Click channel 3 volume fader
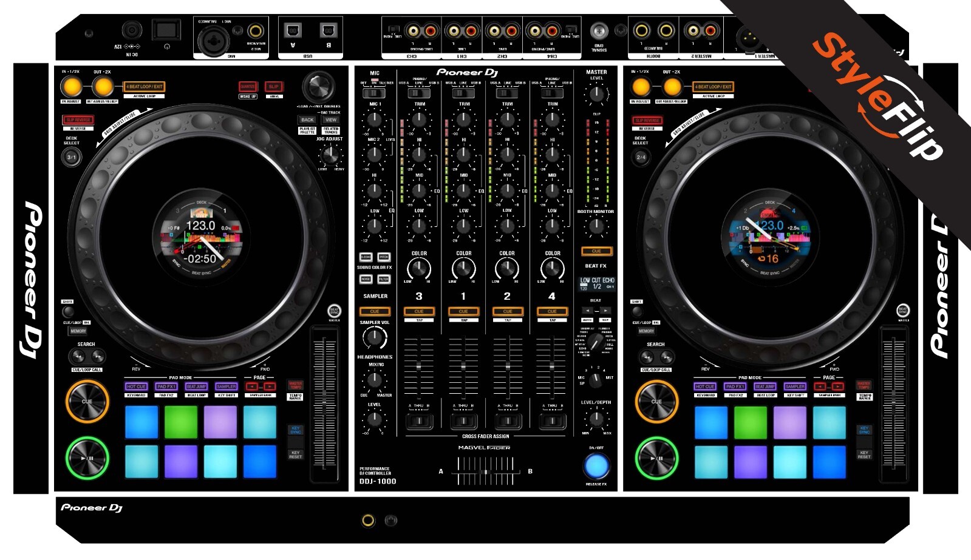Image resolution: width=971 pixels, height=560 pixels. click(x=418, y=366)
